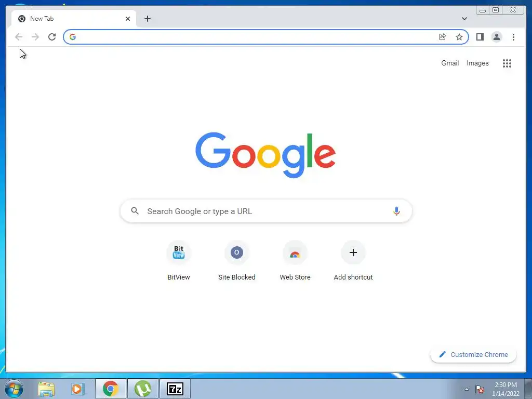Click the Search Google or type a URL box
532x399 pixels.
[x=266, y=211]
